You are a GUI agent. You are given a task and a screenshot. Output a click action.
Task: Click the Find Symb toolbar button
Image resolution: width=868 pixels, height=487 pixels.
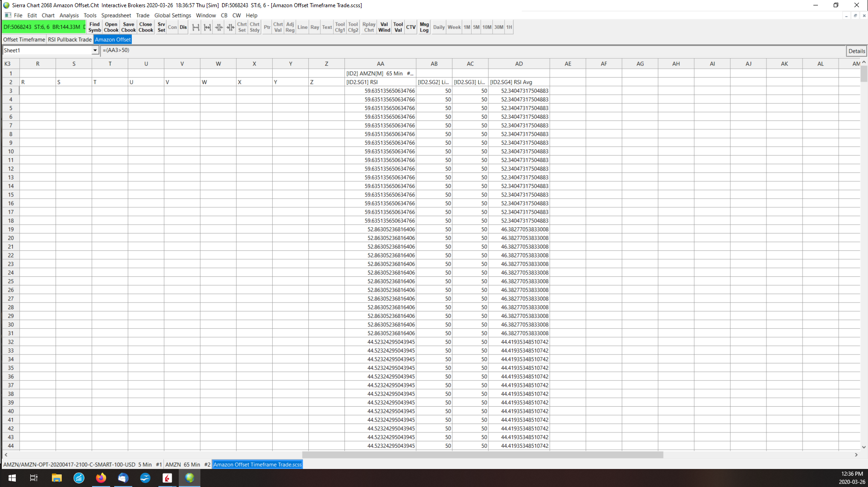point(94,27)
